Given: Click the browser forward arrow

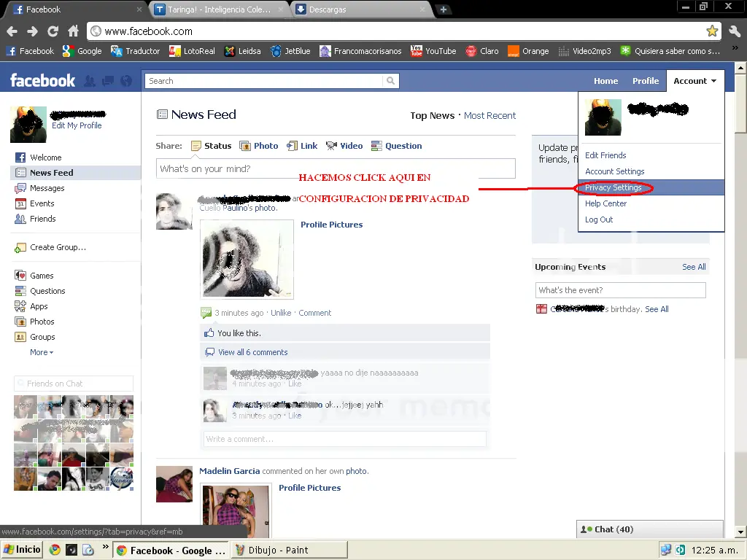Looking at the screenshot, I should [32, 31].
